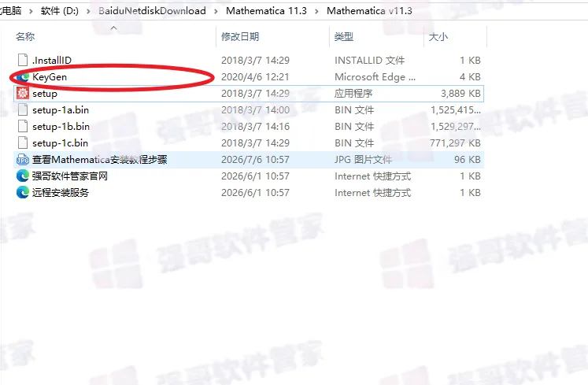This screenshot has width=588, height=385.
Task: Sort files by 名称 column header
Action: click(x=25, y=36)
